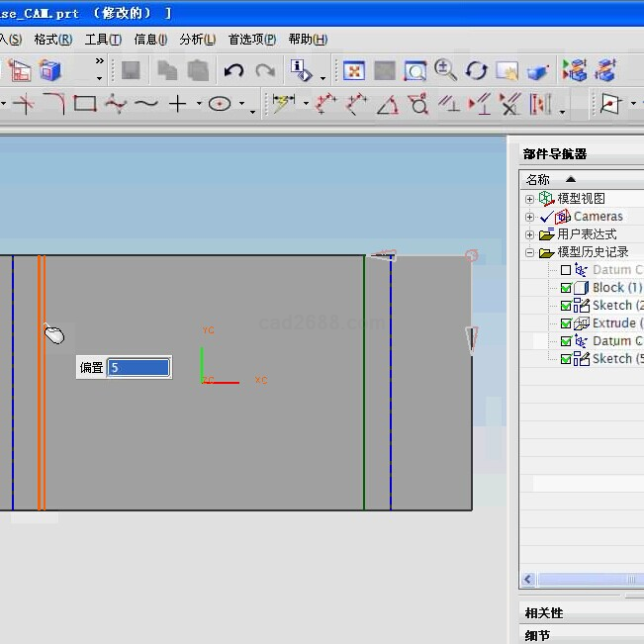Select the magnifier Zoom tool

(x=446, y=70)
